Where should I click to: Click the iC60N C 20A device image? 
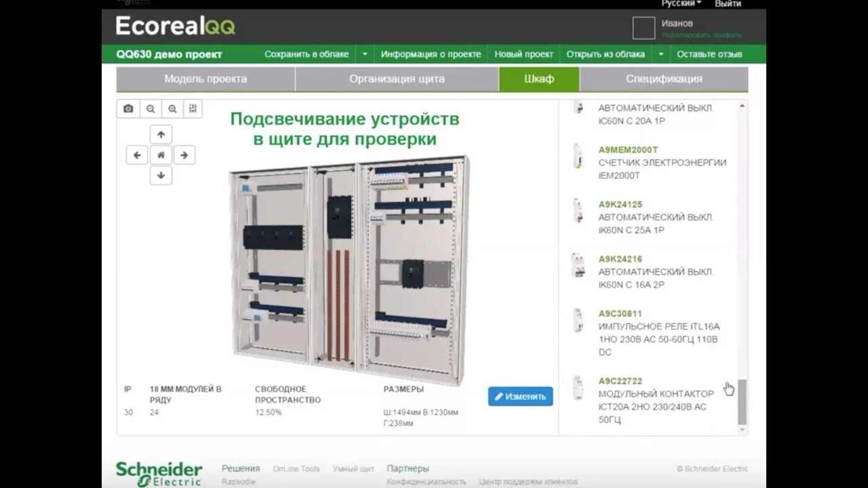pyautogui.click(x=578, y=107)
